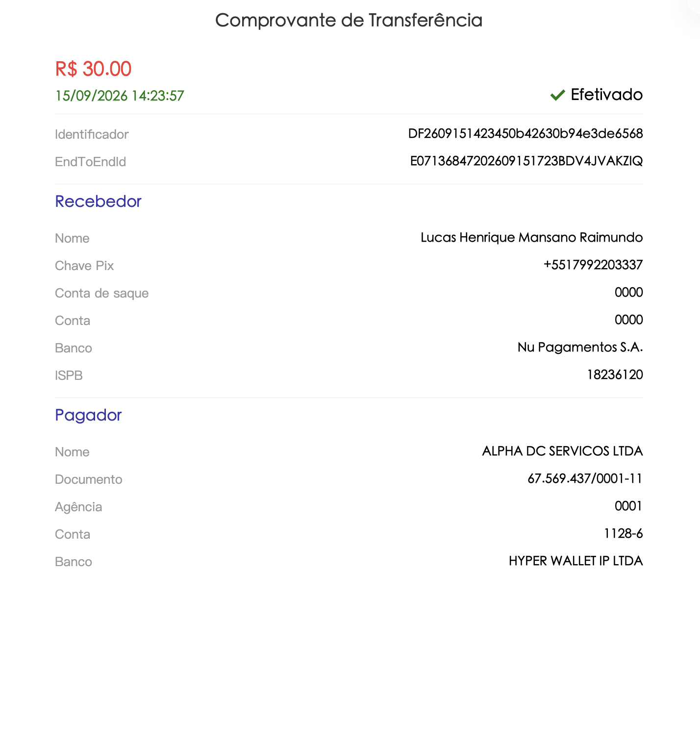Select the Agência value 0001
700x745 pixels.
(x=629, y=506)
